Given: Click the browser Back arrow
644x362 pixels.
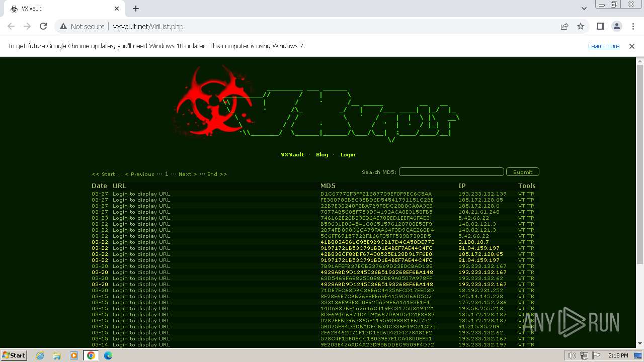Looking at the screenshot, I should pos(11,26).
